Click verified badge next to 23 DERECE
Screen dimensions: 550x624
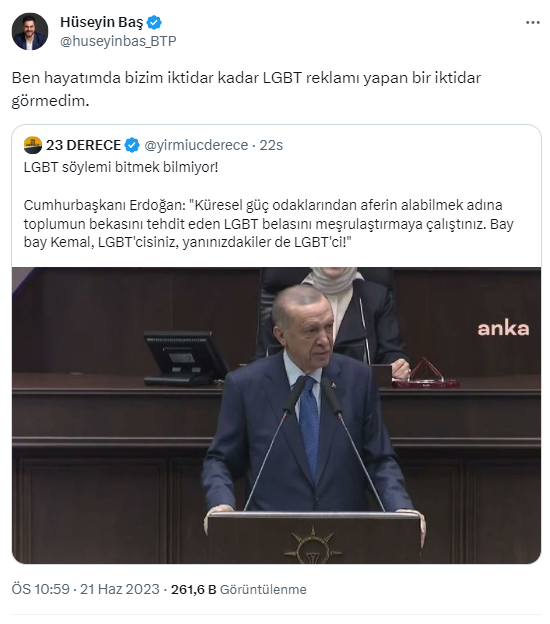pyautogui.click(x=132, y=145)
